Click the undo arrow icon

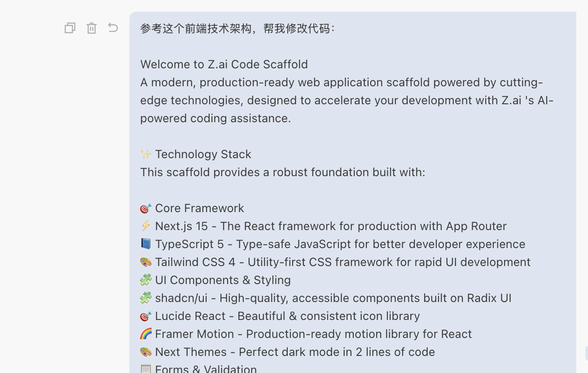coord(113,28)
